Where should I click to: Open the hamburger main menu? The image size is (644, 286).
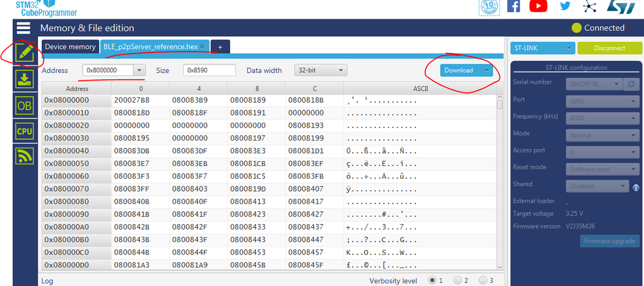[x=23, y=28]
